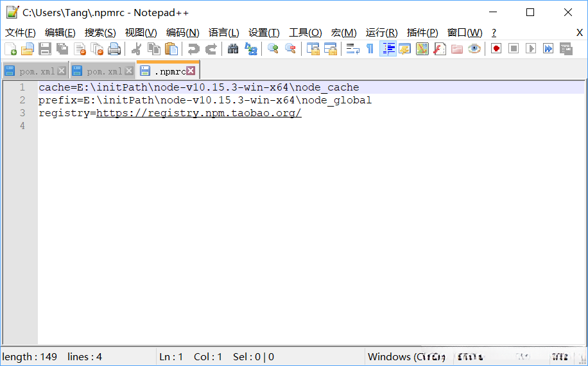This screenshot has width=588, height=366.
Task: Open the 视图(V) menu
Action: pyautogui.click(x=141, y=33)
